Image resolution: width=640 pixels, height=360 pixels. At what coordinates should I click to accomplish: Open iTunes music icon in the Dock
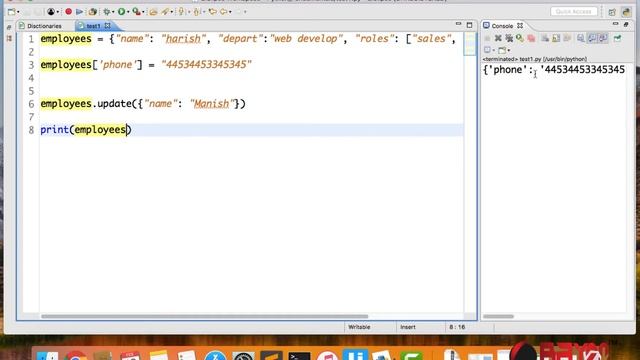coord(327,356)
